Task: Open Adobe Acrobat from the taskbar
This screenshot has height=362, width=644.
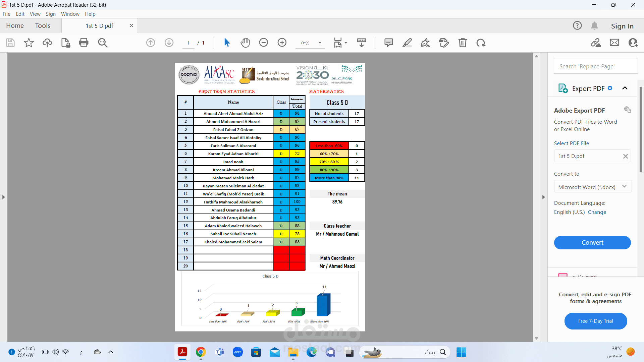Action: tap(182, 352)
